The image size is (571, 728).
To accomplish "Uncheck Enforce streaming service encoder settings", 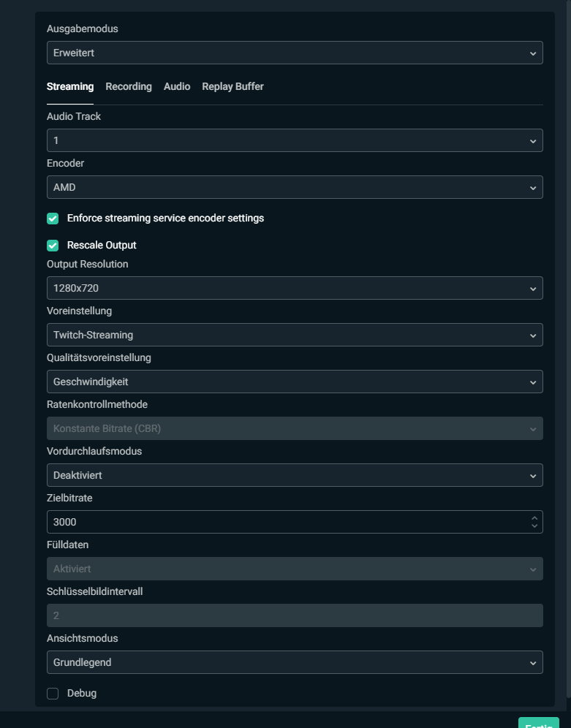I will click(x=53, y=219).
